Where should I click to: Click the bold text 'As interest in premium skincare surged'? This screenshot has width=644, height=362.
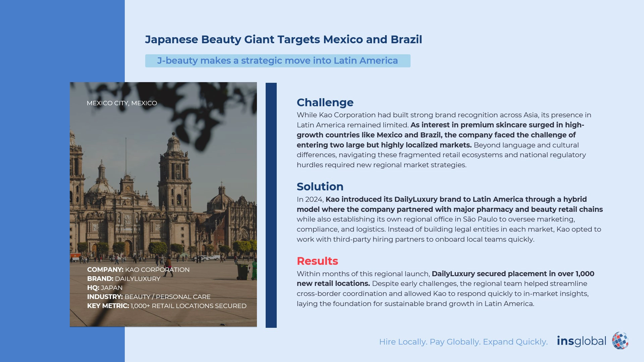(x=497, y=125)
